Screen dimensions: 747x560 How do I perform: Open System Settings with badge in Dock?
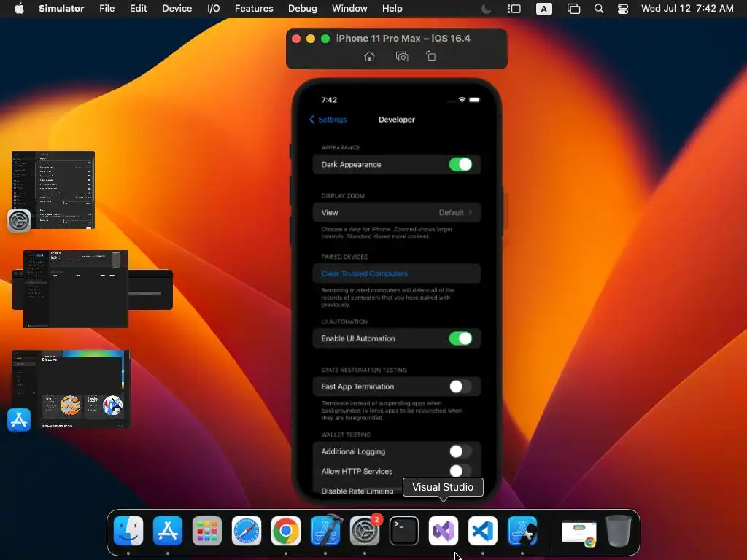click(x=365, y=531)
